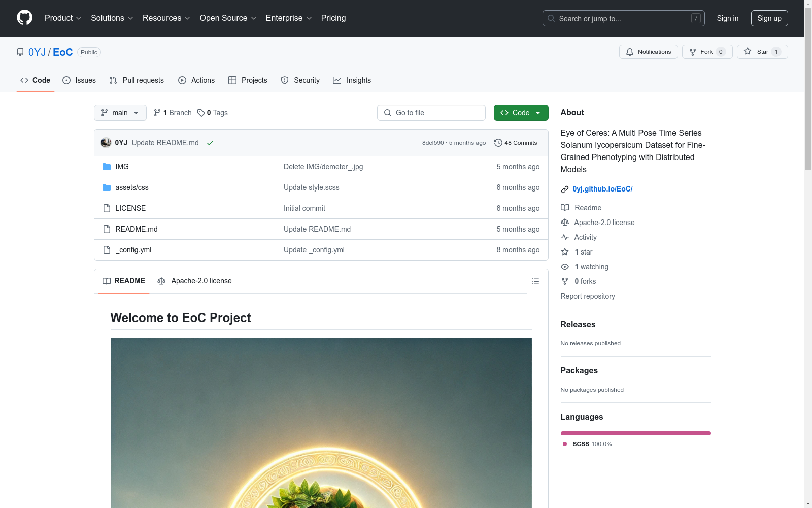
Task: Click the fork icon next to 0 forks
Action: (x=565, y=281)
